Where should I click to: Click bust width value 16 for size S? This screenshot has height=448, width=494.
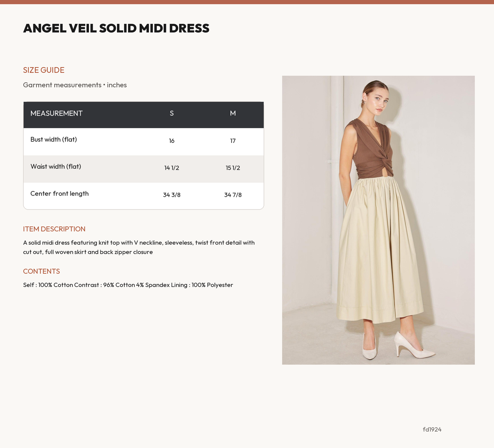tap(172, 141)
